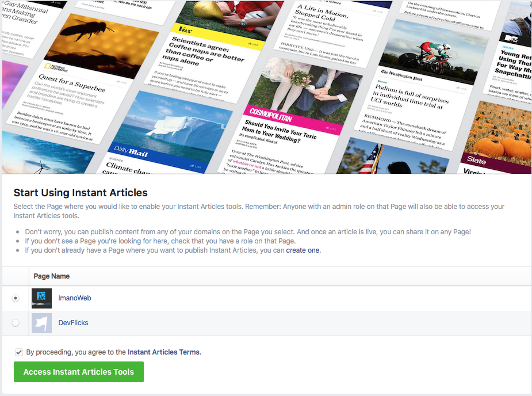Click the Page Name column header
Viewport: 532px width, 396px height.
click(x=52, y=276)
